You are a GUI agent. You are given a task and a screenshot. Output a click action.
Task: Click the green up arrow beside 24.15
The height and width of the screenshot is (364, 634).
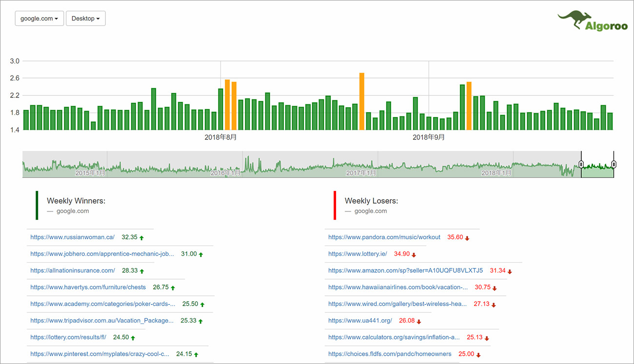196,354
